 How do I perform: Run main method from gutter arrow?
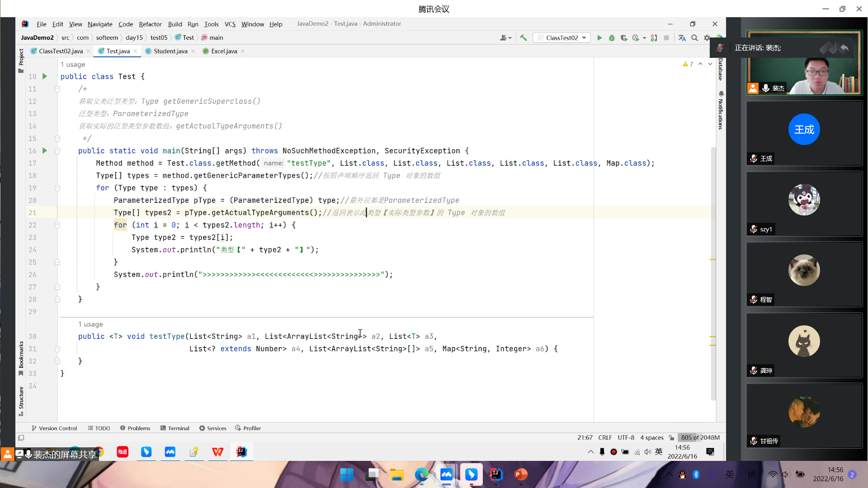45,150
